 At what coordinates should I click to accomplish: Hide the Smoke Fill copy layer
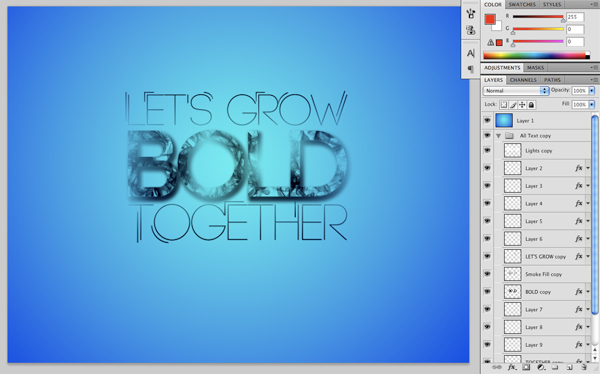pos(487,274)
